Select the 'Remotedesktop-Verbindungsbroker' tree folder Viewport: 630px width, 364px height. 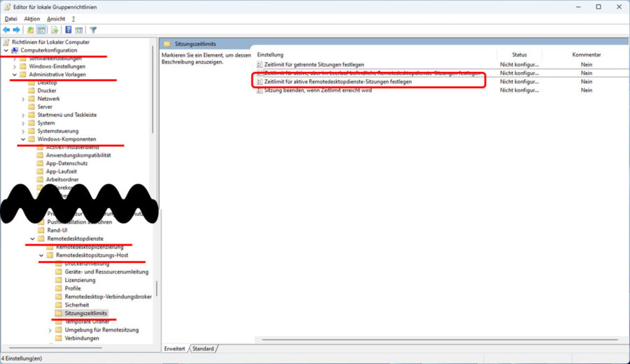coord(108,297)
